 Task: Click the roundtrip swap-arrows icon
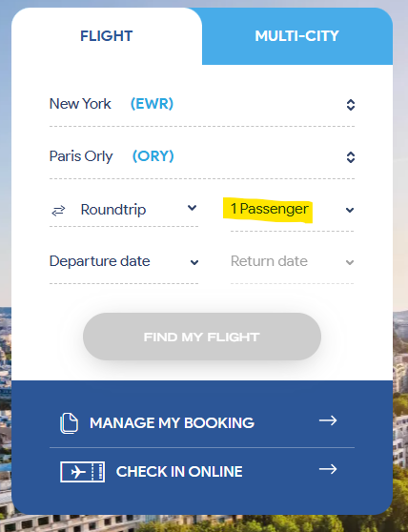58,211
